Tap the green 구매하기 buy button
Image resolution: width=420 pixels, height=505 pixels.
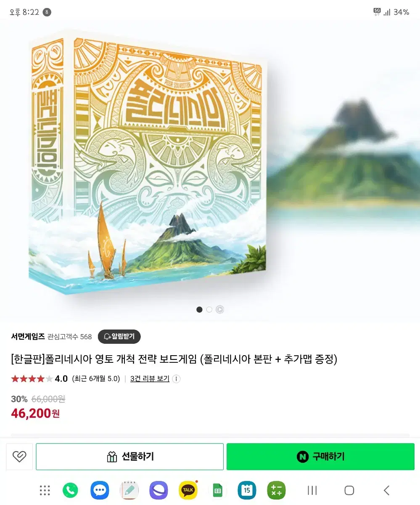pyautogui.click(x=320, y=457)
